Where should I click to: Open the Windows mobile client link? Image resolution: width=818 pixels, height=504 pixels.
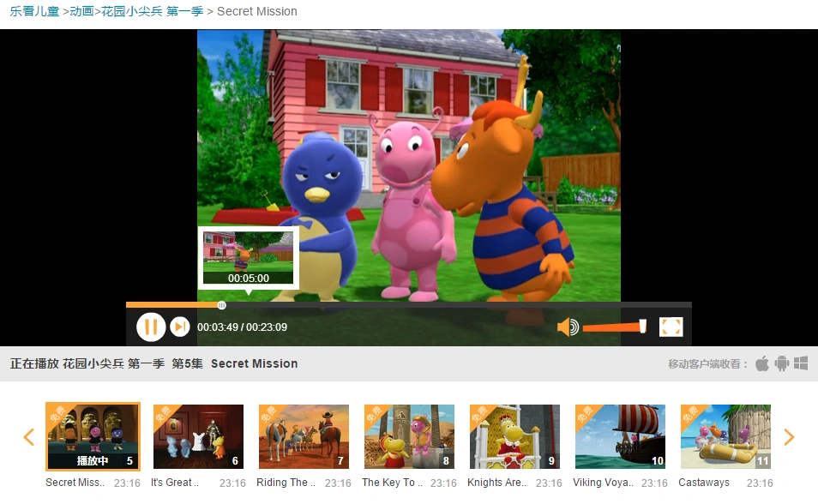click(x=801, y=363)
